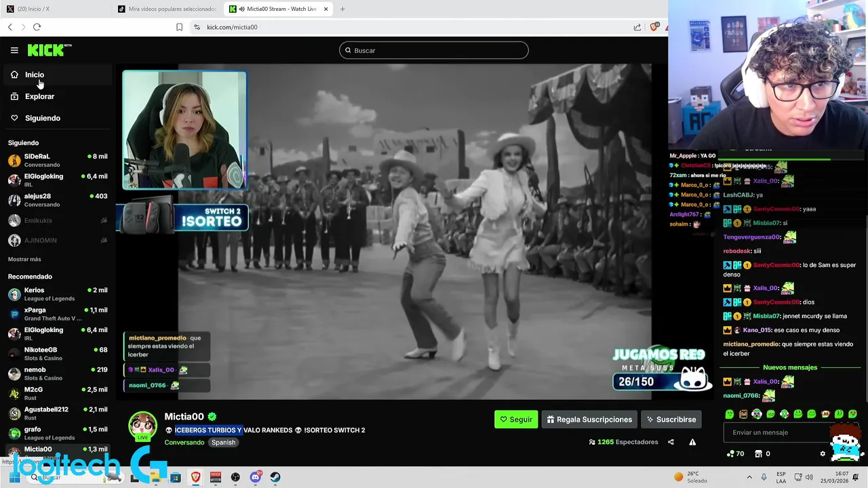Open the Conversando category link
Viewport: 868px width, 488px height.
pos(184,443)
